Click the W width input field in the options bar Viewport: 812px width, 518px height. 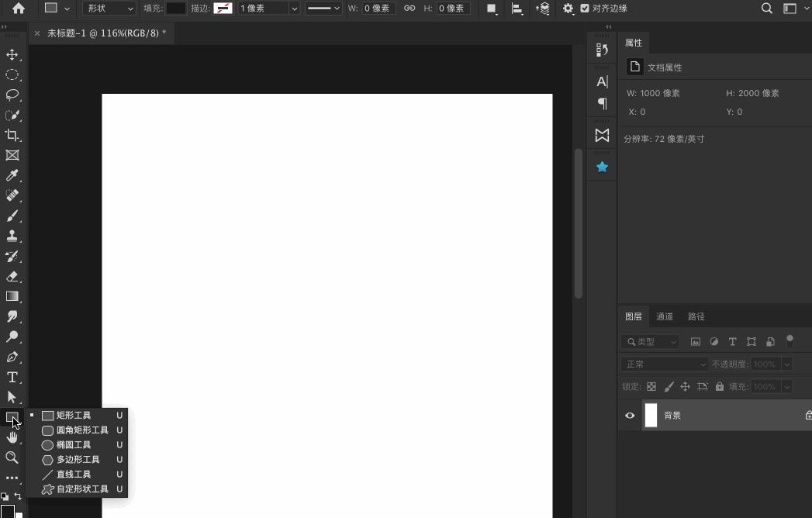378,9
